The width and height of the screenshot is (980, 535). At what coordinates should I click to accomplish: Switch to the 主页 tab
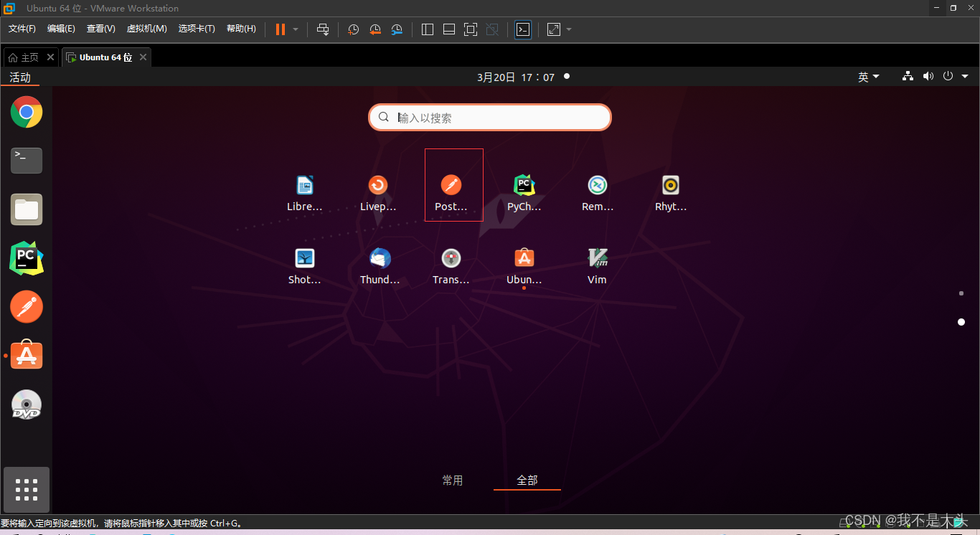click(24, 57)
